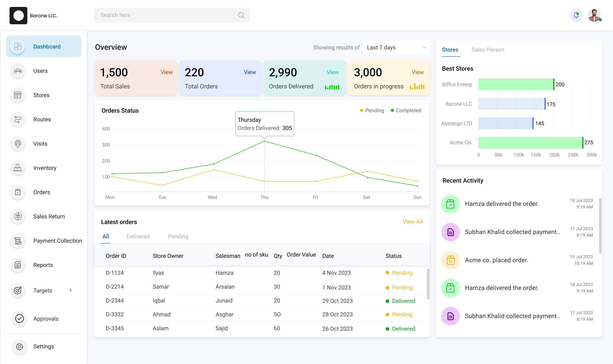Click the Payment Collection icon
Image resolution: width=613 pixels, height=364 pixels.
point(18,241)
